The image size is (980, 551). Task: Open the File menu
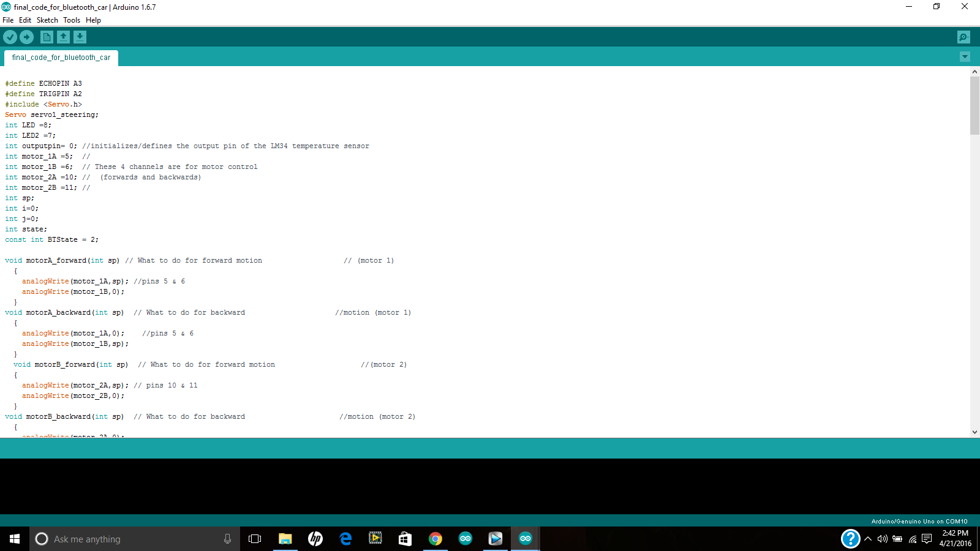pos(8,20)
